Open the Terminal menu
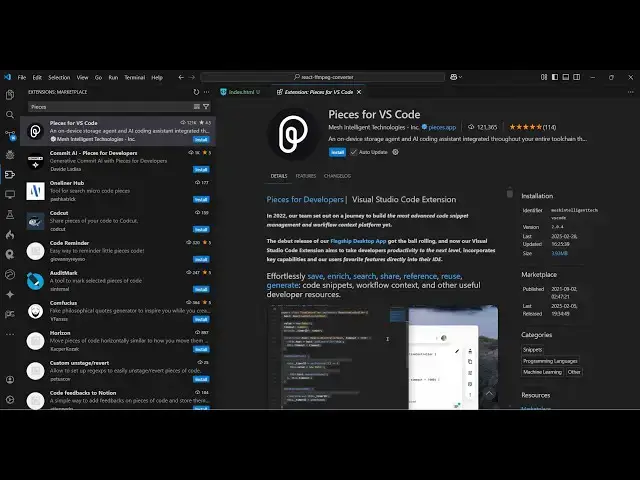The width and height of the screenshot is (640, 480). (x=135, y=78)
